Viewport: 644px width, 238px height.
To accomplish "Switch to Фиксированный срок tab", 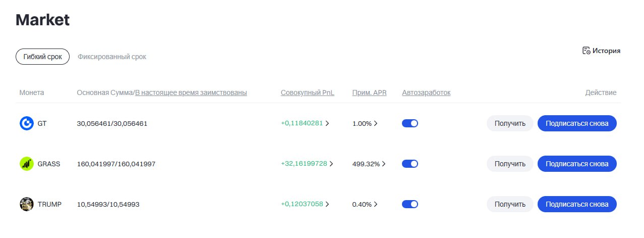I will (112, 57).
